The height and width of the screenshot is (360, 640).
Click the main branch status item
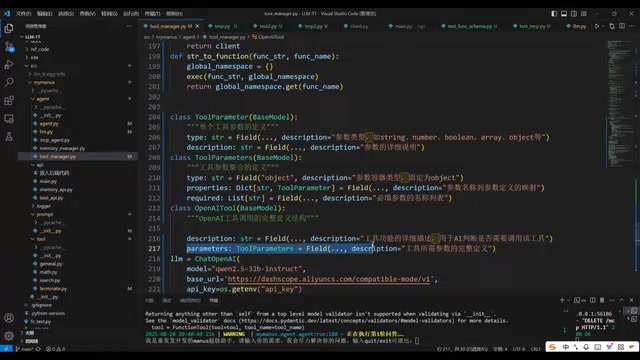click(x=24, y=349)
